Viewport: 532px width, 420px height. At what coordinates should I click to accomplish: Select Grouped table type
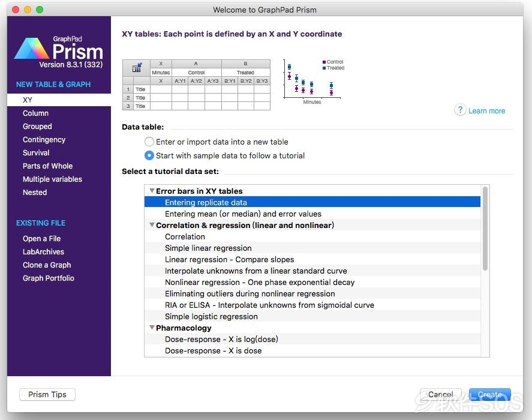37,127
